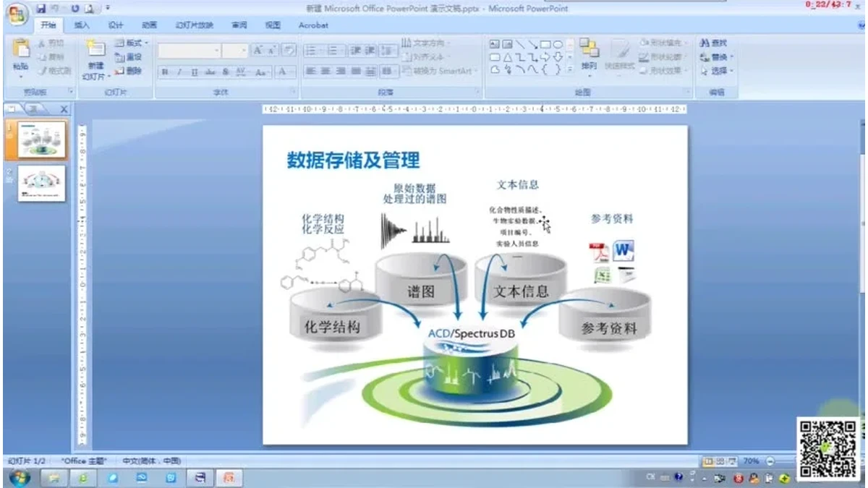
Task: Click Delete (删除) slide button
Action: coord(129,71)
